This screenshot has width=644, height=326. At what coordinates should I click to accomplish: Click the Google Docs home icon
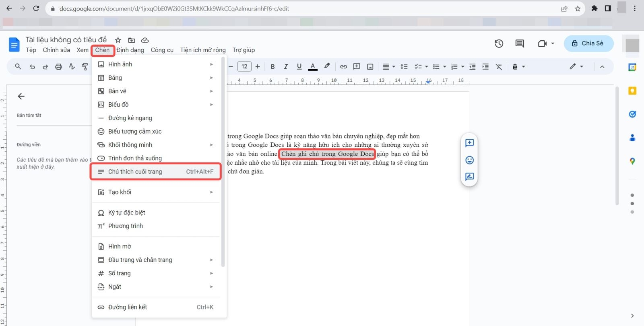click(14, 45)
